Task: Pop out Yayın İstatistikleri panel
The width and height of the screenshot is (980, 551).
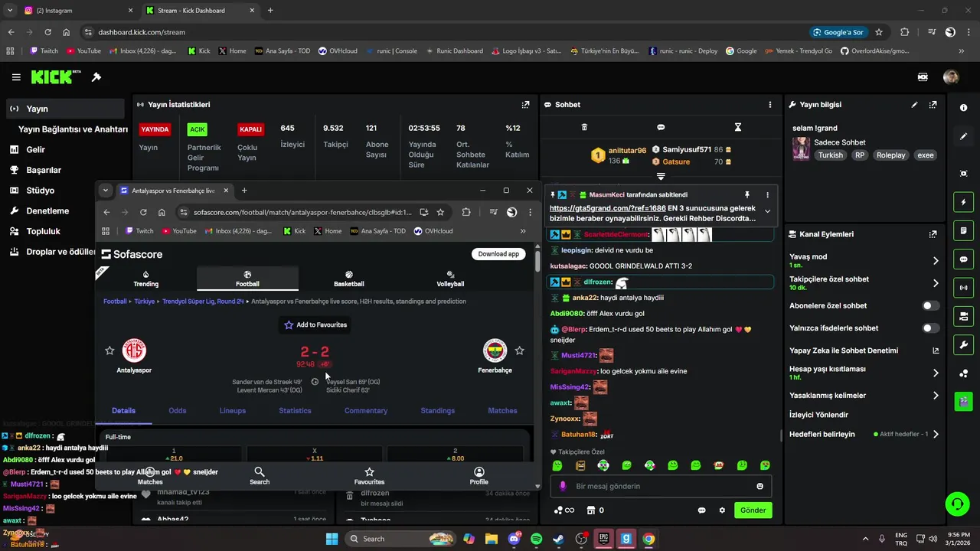Action: pyautogui.click(x=525, y=105)
